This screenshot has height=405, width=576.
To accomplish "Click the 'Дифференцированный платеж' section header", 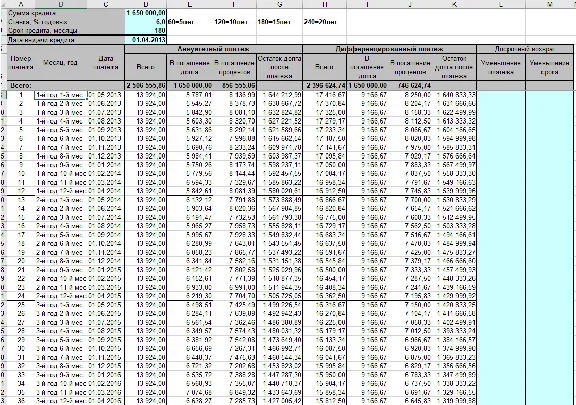I will [389, 49].
